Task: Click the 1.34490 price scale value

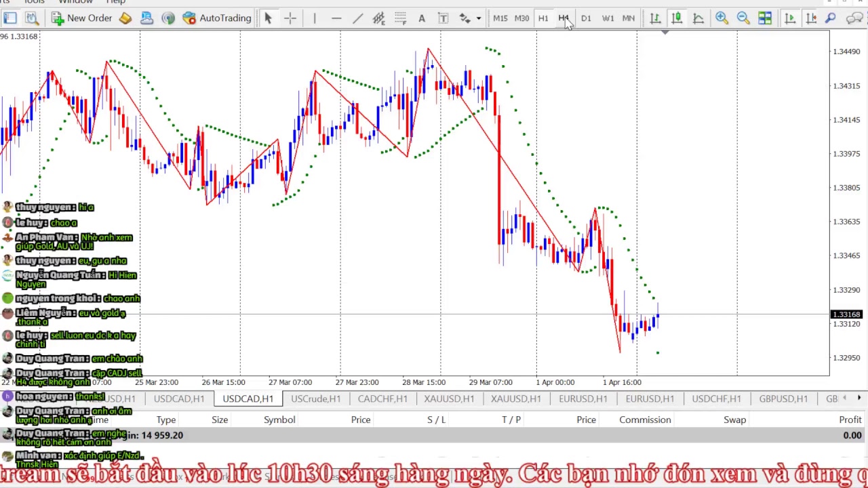Action: pos(846,52)
